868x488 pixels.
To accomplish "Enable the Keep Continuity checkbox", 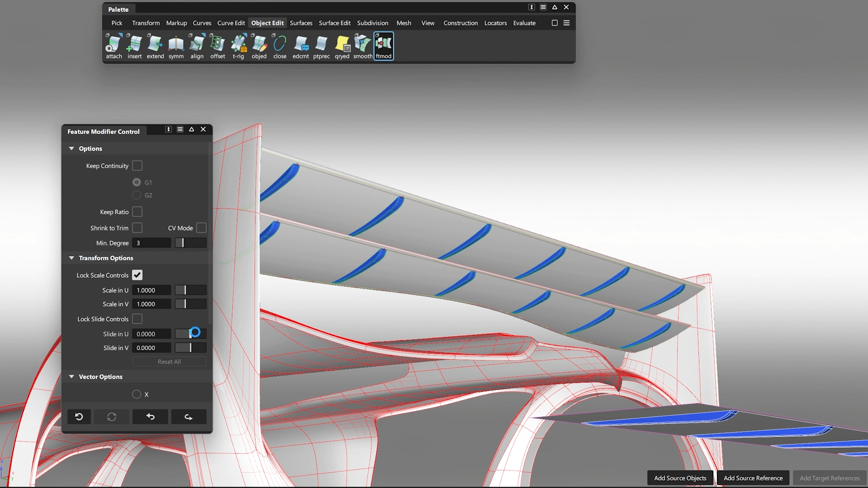I will pyautogui.click(x=137, y=166).
